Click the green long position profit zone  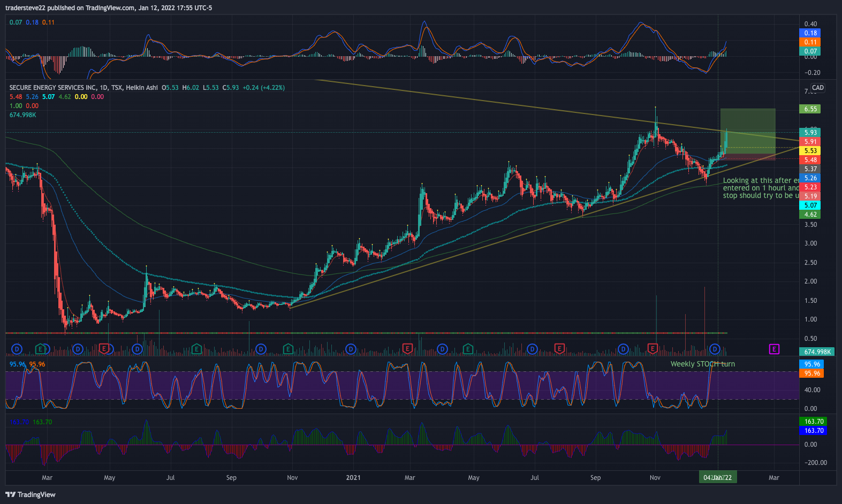(x=747, y=131)
